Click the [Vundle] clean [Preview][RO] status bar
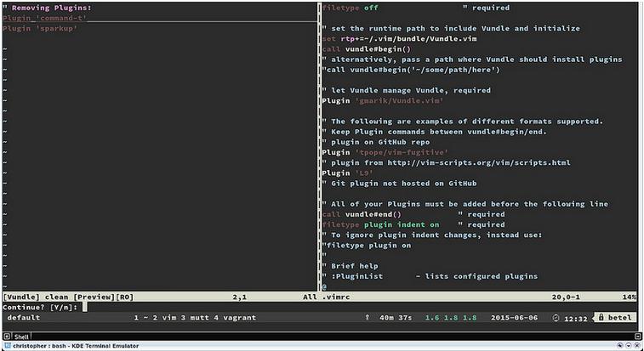The image size is (644, 351). coord(68,297)
